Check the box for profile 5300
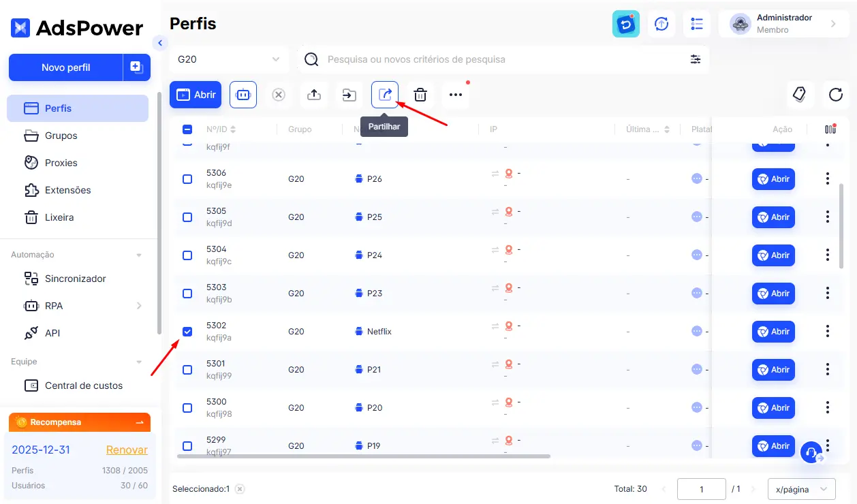The width and height of the screenshot is (857, 504). point(187,407)
